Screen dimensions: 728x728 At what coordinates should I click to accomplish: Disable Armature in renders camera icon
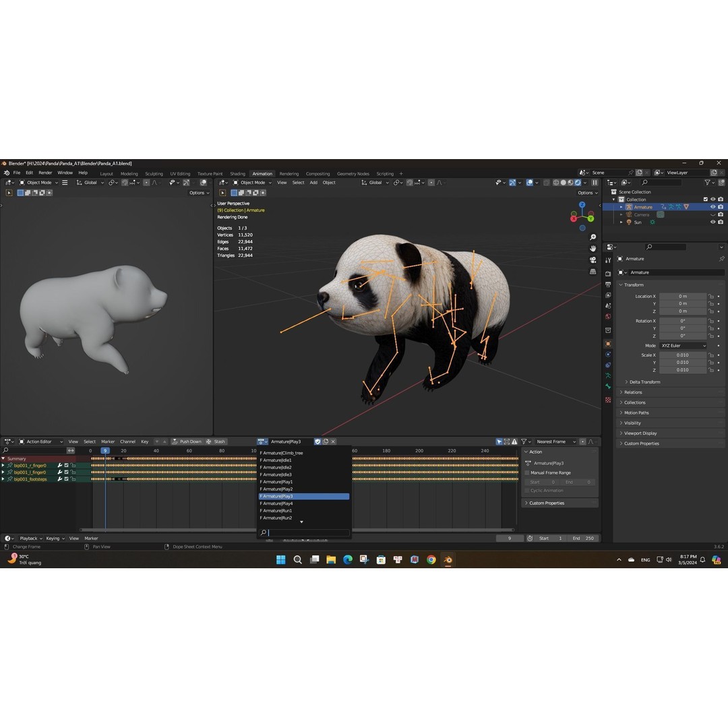coord(721,207)
